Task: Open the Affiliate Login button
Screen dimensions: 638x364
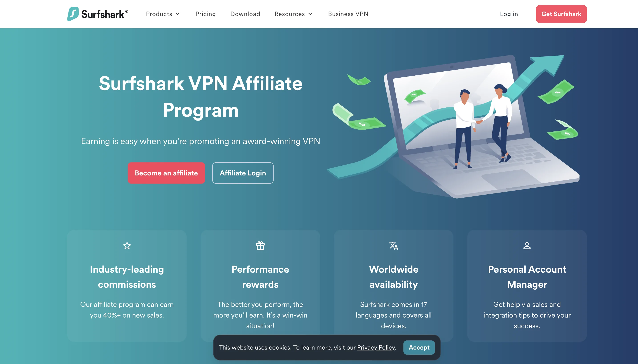Action: (243, 173)
